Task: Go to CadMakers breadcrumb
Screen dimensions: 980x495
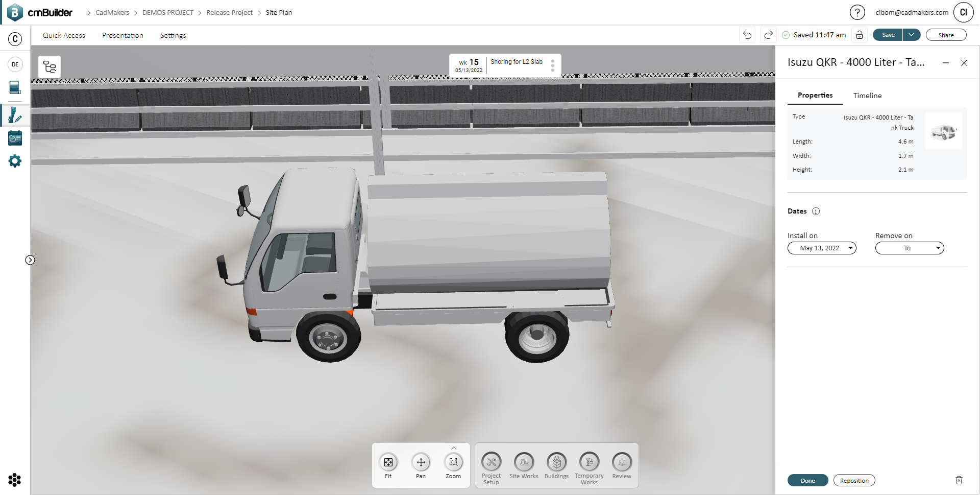Action: 112,12
